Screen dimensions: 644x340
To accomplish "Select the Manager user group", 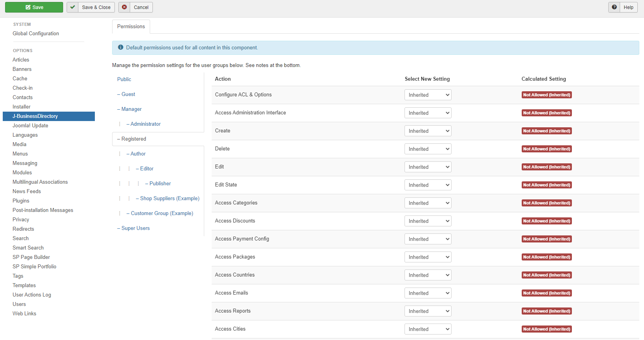I will click(131, 109).
